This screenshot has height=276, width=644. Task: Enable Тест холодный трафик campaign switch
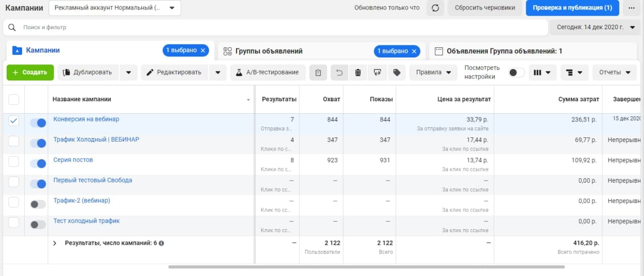point(38,225)
